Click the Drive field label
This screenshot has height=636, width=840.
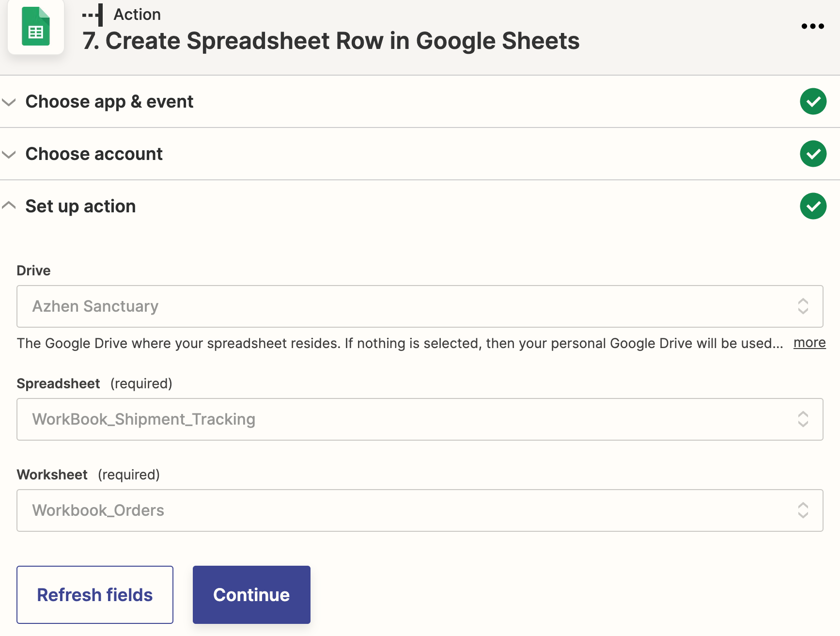[x=33, y=270]
